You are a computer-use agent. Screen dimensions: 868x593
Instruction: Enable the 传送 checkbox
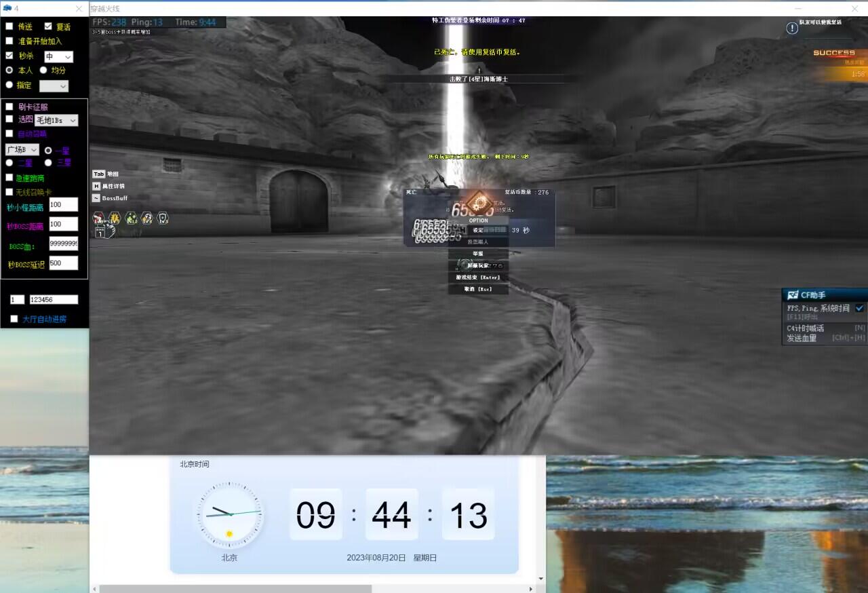click(x=9, y=26)
